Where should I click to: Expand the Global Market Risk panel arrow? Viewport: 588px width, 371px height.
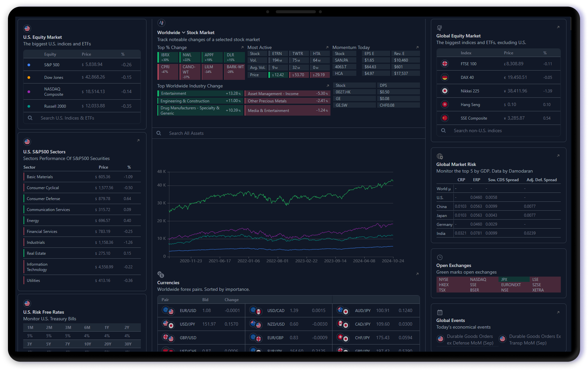point(558,156)
